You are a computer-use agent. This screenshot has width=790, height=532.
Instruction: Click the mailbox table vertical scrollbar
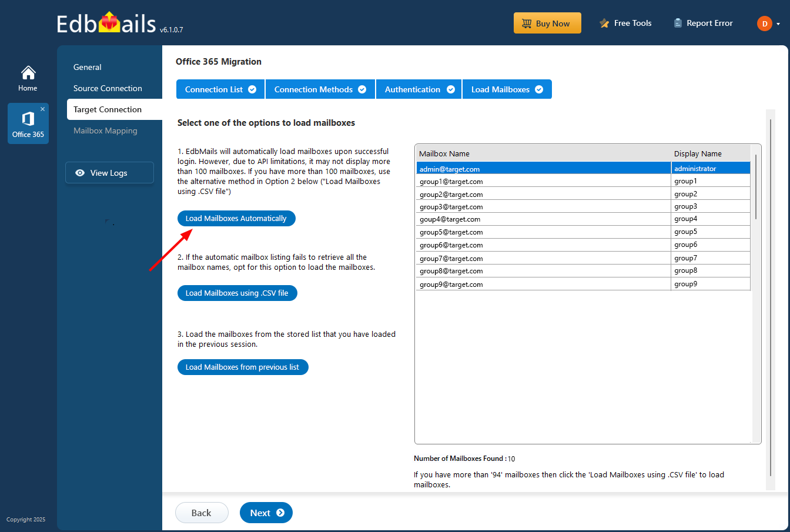tap(756, 187)
